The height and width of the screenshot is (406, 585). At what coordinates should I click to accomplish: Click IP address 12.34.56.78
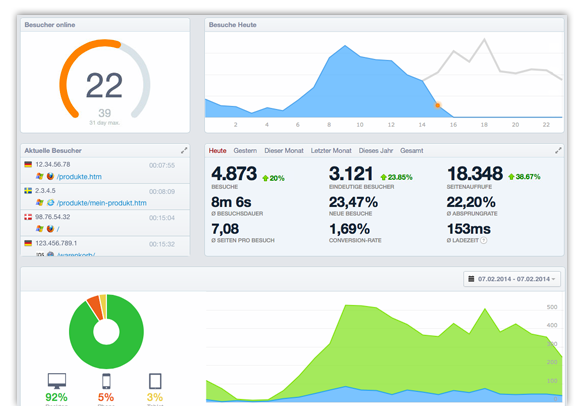pyautogui.click(x=53, y=165)
